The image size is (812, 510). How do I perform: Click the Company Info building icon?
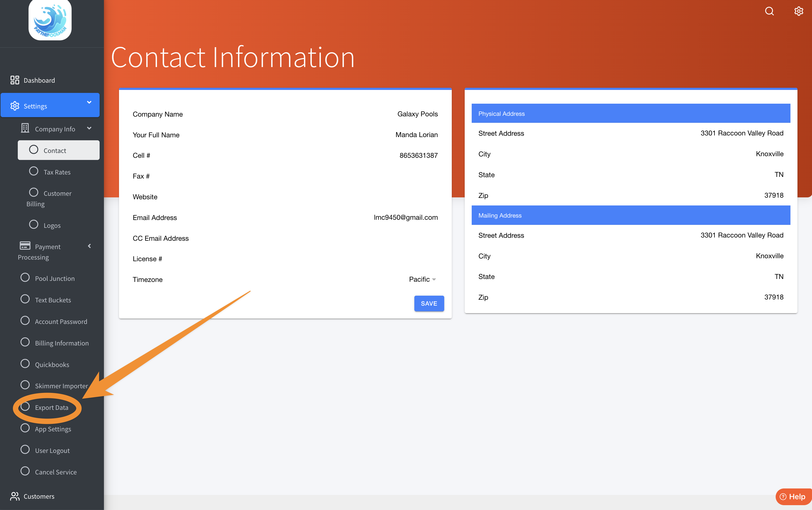(25, 128)
